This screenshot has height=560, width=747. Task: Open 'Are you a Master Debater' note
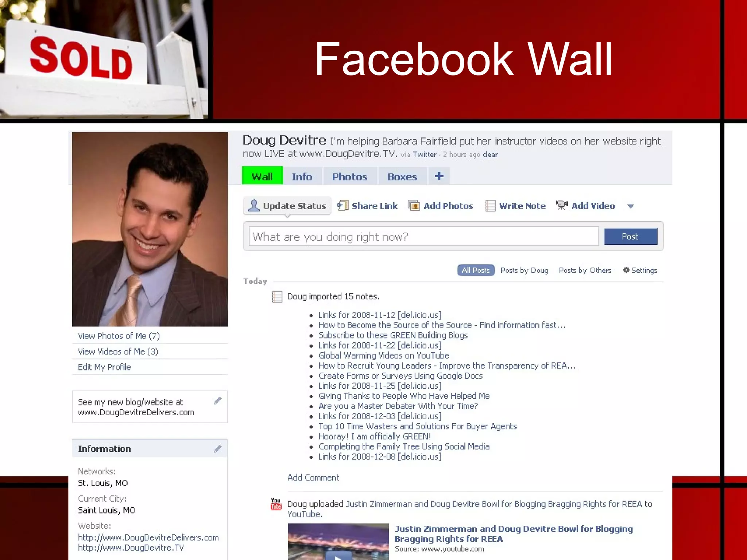tap(398, 406)
